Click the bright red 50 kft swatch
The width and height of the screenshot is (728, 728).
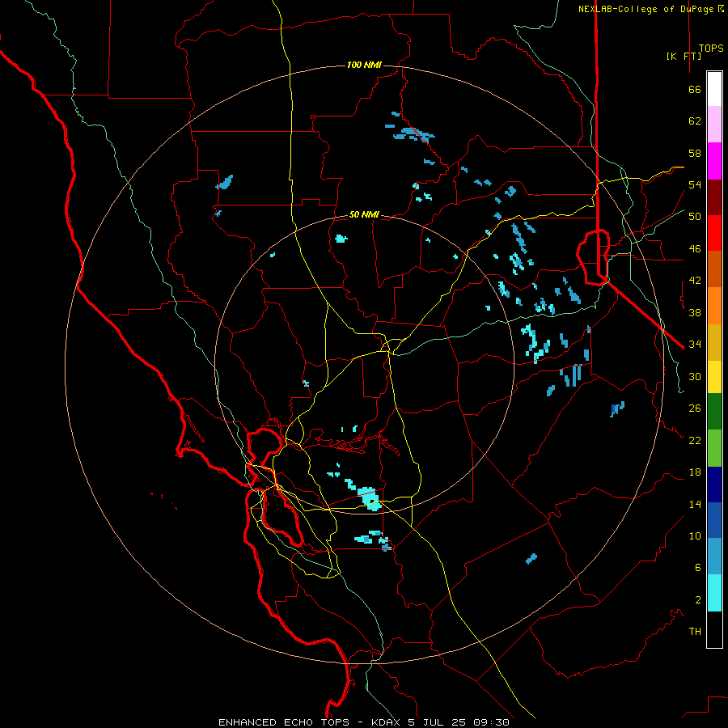[714, 233]
